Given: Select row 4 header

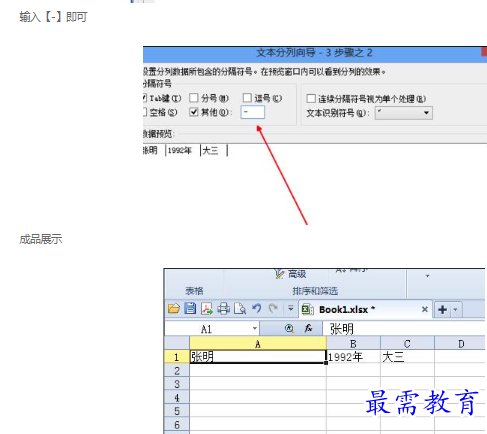Looking at the screenshot, I should tap(177, 398).
